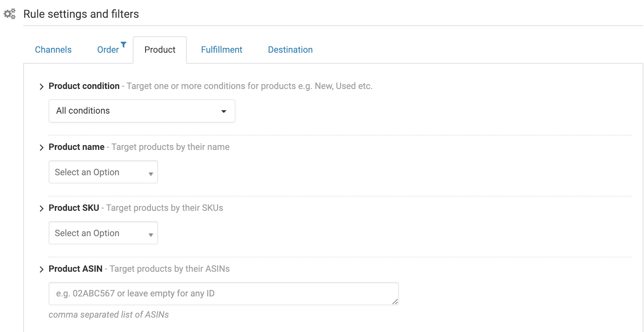
Task: Expand the Product ASIN section chevron
Action: (x=41, y=269)
